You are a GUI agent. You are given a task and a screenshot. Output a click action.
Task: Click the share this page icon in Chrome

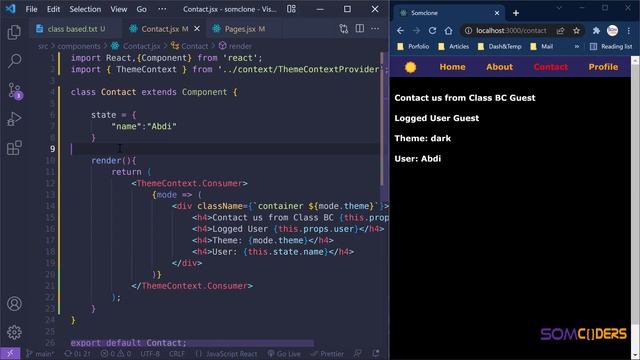[560, 31]
